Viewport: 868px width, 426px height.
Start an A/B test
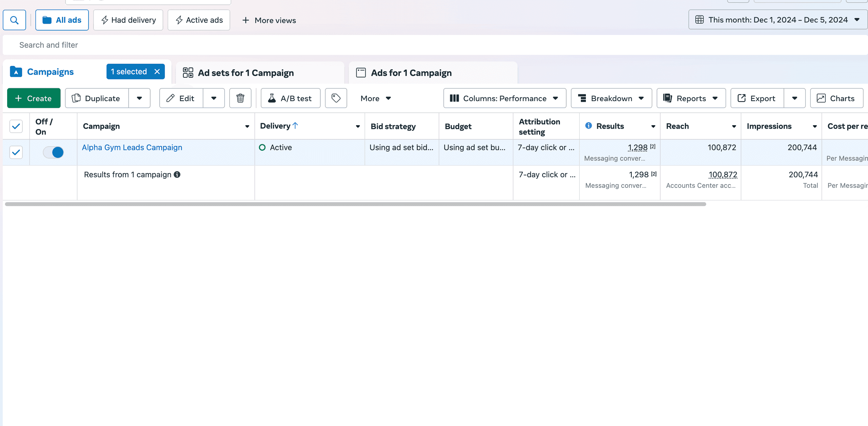(x=290, y=98)
